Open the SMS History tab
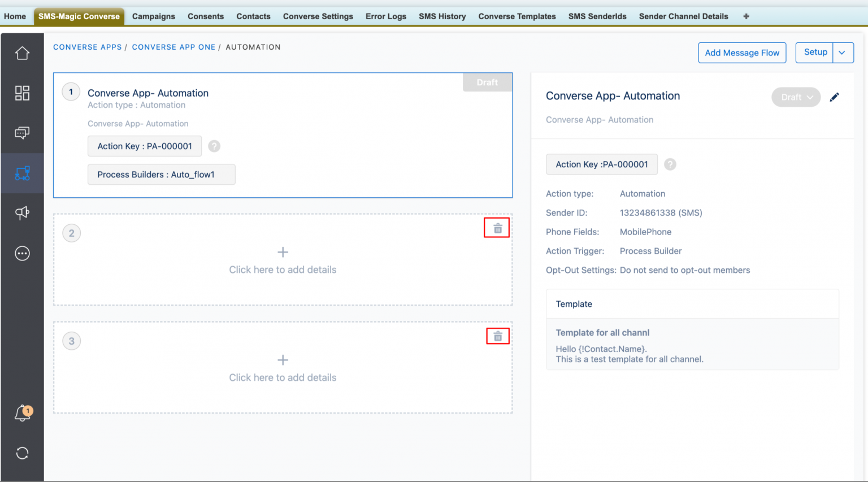The height and width of the screenshot is (482, 868). click(442, 16)
